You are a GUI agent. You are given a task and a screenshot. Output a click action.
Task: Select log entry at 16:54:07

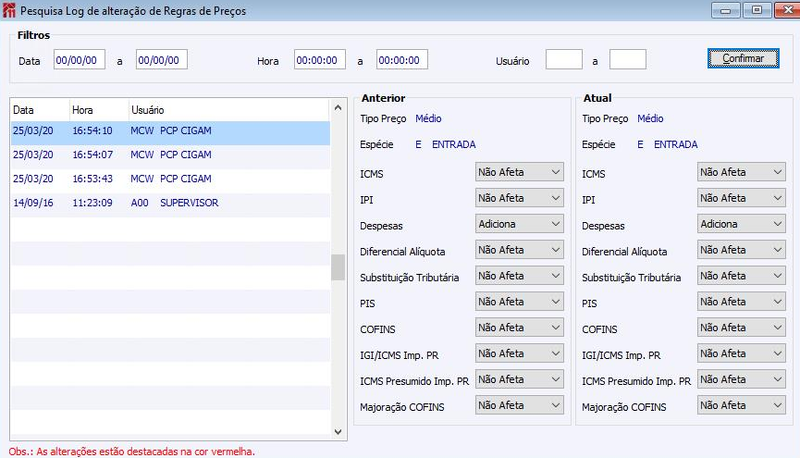point(170,155)
